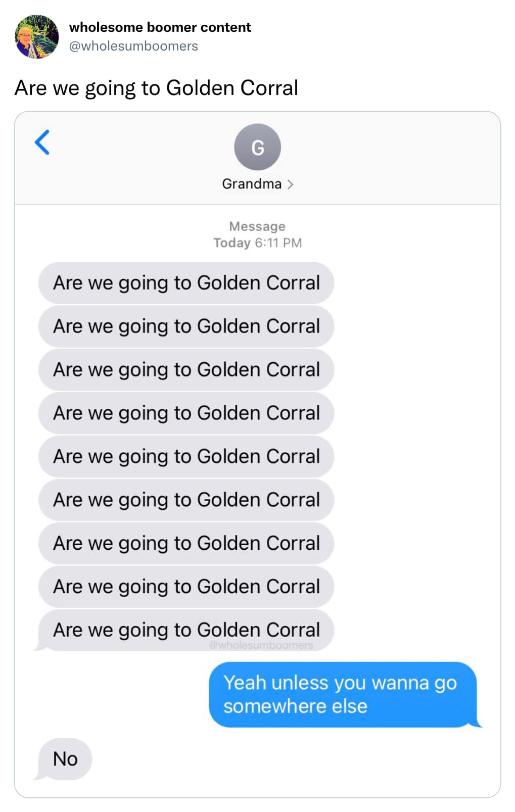
Task: Open the gray "G" contact avatar
Action: coord(257,147)
